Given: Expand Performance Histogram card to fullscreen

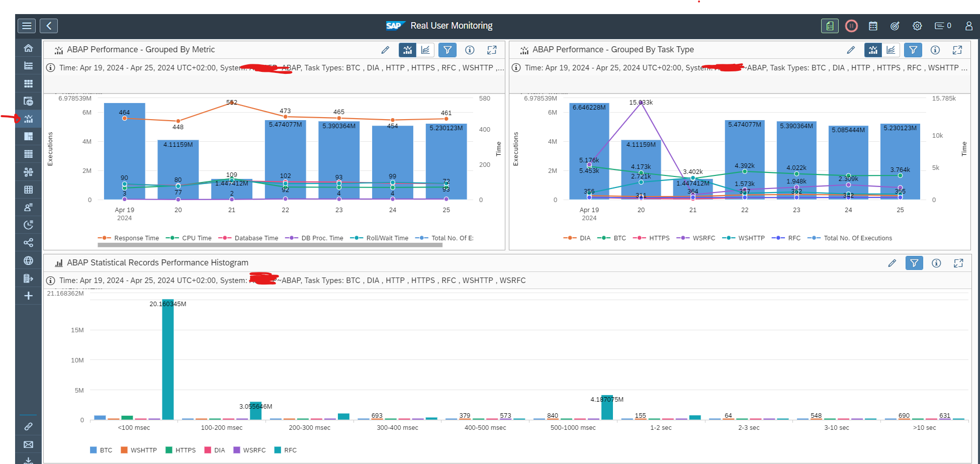Looking at the screenshot, I should pyautogui.click(x=958, y=263).
